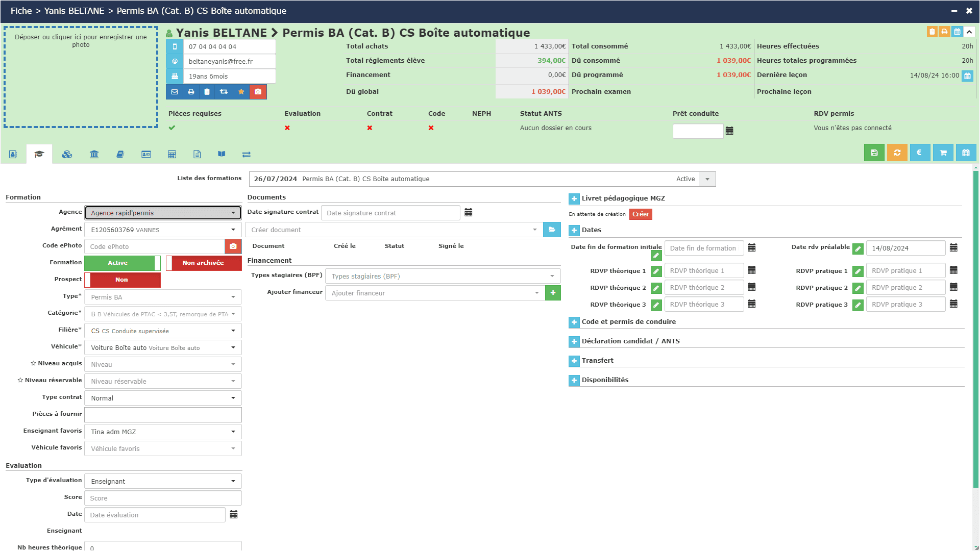980x551 pixels.
Task: Click the Score input field
Action: click(163, 498)
